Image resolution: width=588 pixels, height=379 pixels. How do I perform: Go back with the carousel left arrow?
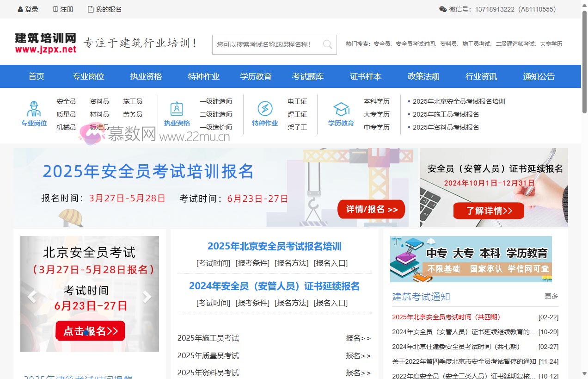pyautogui.click(x=31, y=296)
